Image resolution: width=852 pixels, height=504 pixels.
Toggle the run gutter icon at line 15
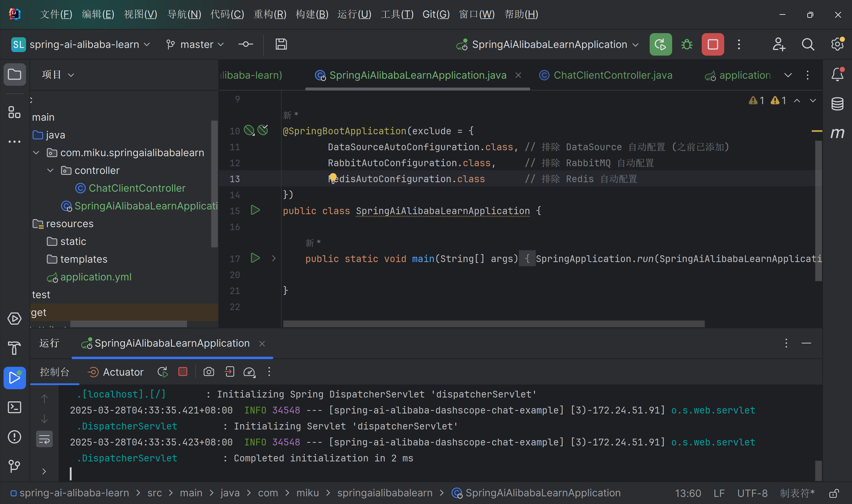click(x=255, y=210)
